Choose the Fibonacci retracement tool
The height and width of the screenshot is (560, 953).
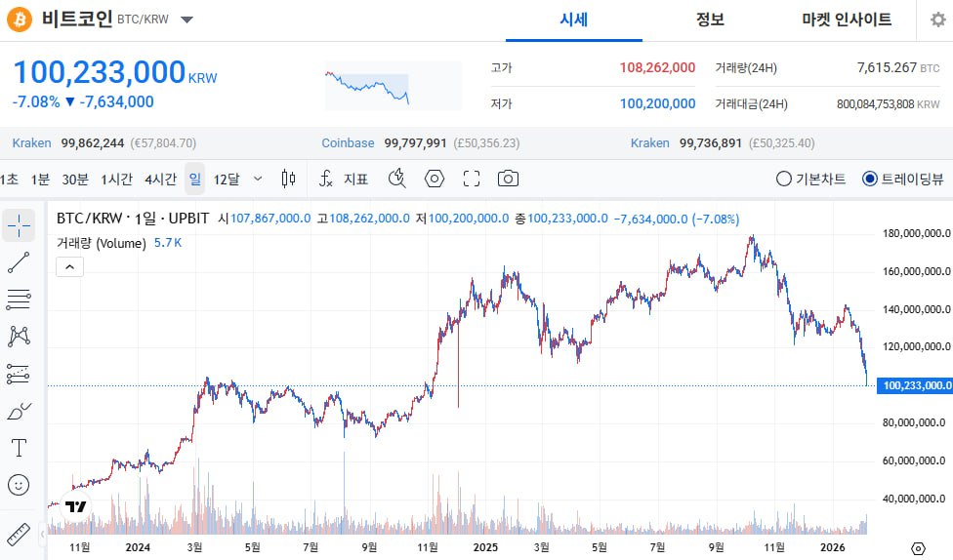tap(19, 299)
